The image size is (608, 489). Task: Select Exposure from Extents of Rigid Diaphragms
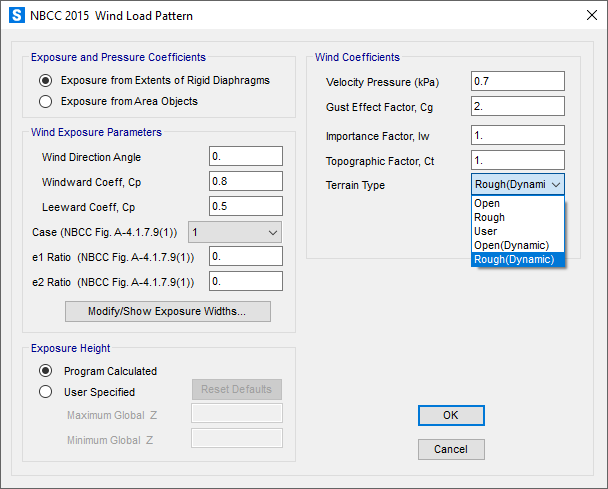45,80
